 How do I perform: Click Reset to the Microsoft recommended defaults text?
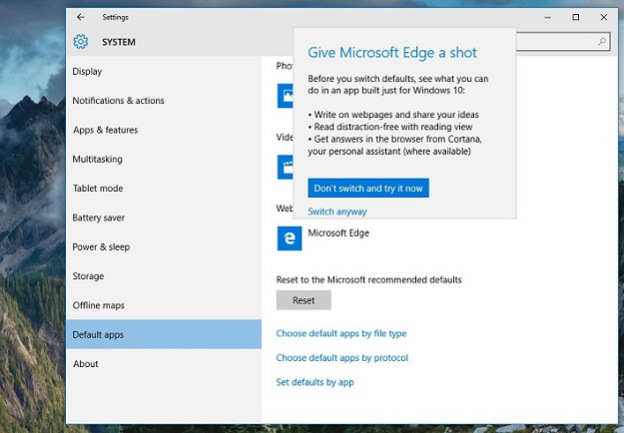pyautogui.click(x=369, y=280)
